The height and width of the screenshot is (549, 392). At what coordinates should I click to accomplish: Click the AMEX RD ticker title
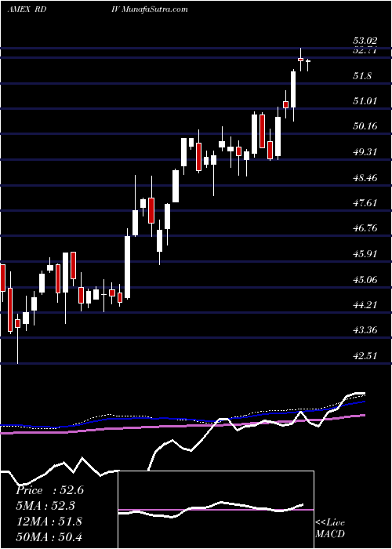point(27,9)
